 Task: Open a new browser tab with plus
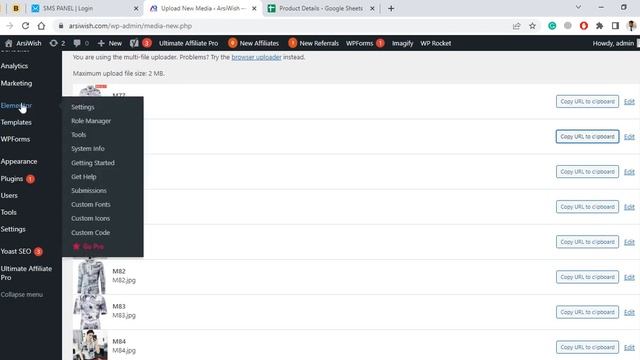point(391,8)
